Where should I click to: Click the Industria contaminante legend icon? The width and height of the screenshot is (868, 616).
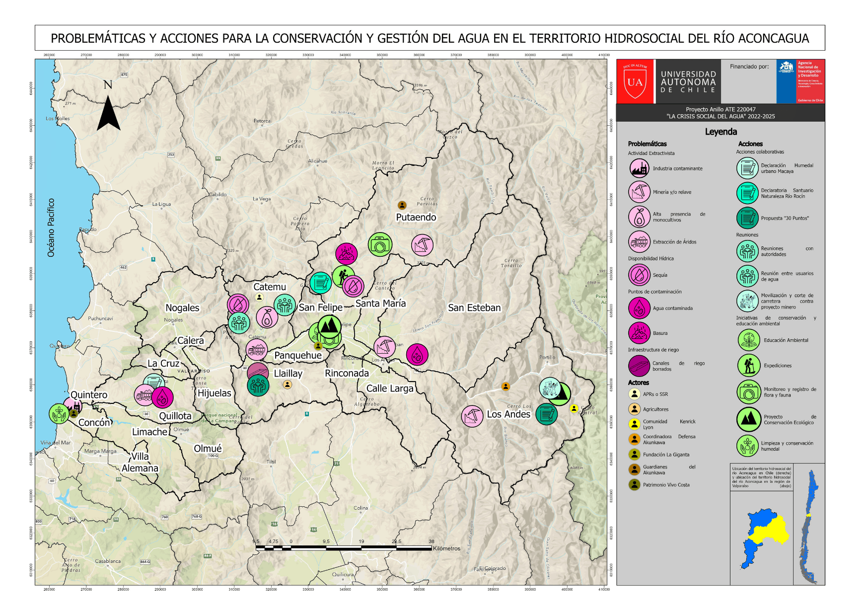(x=639, y=168)
